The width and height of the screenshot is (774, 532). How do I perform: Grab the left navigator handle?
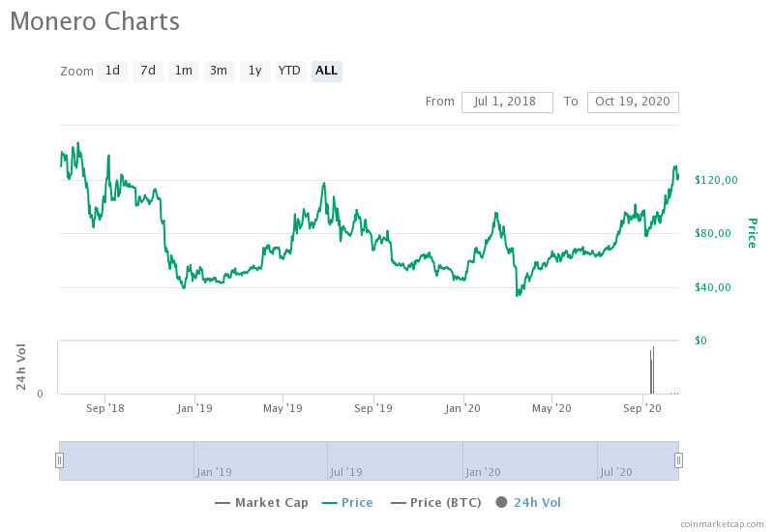tap(59, 460)
